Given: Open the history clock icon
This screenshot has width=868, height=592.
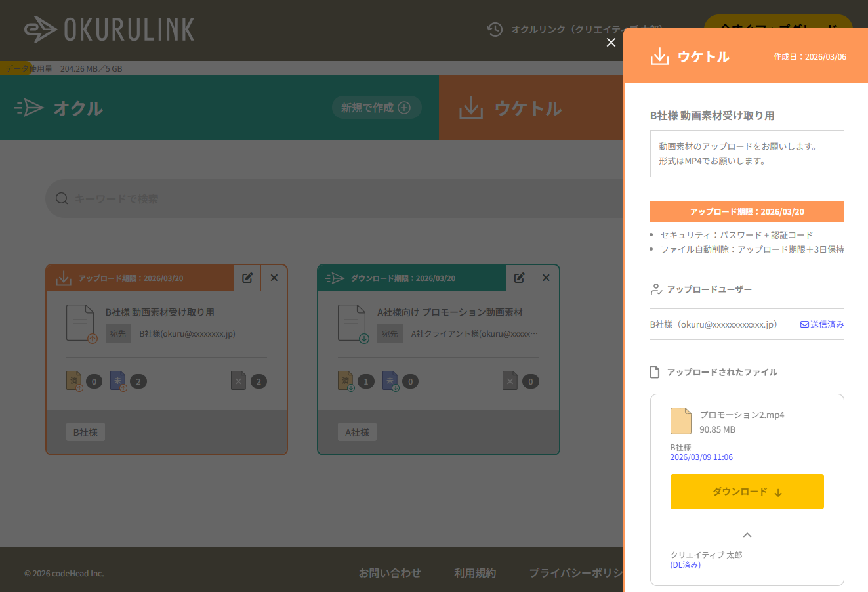Looking at the screenshot, I should pyautogui.click(x=495, y=29).
